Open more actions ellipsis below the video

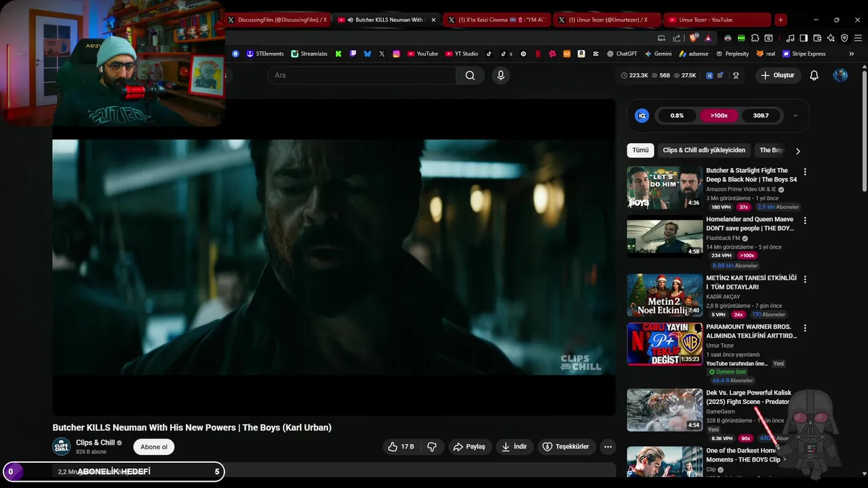click(x=608, y=447)
